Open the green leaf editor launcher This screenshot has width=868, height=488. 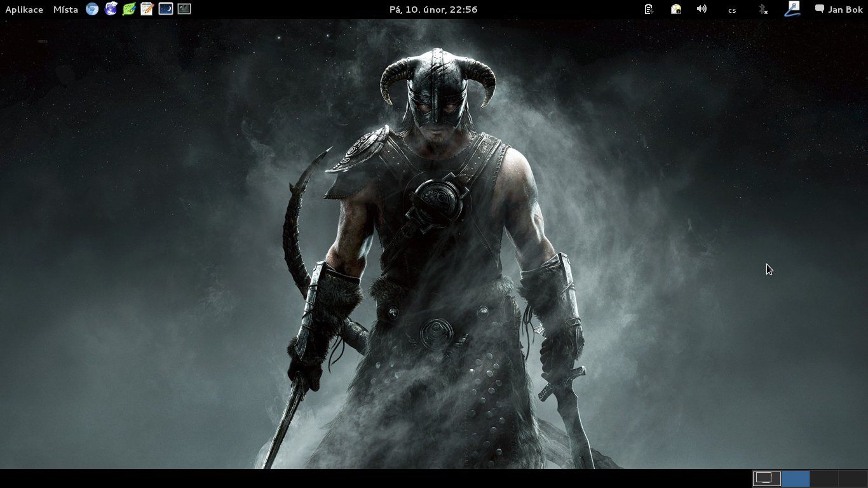(129, 9)
